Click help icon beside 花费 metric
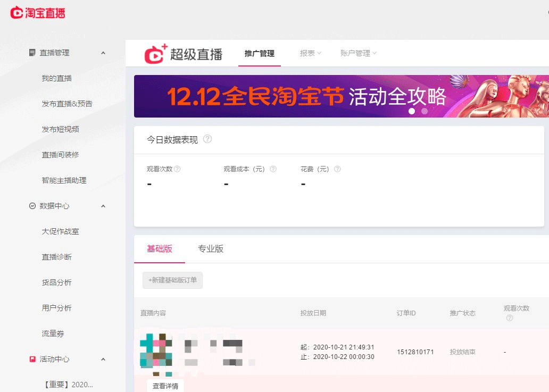 click(337, 169)
